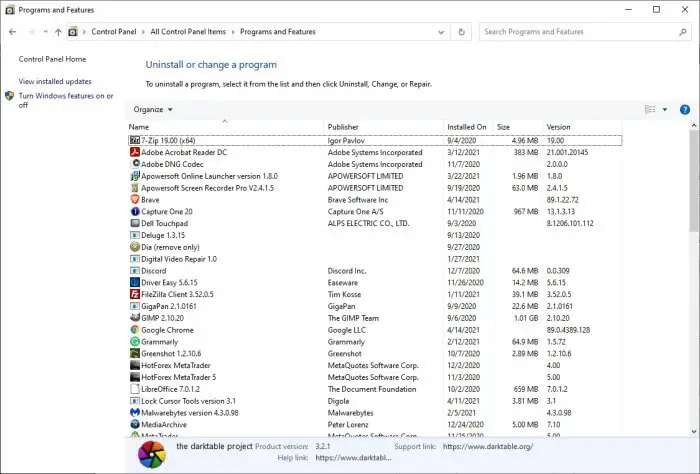Select the Digital Video Repair 1.0 row
The image size is (700, 474).
[x=375, y=259]
